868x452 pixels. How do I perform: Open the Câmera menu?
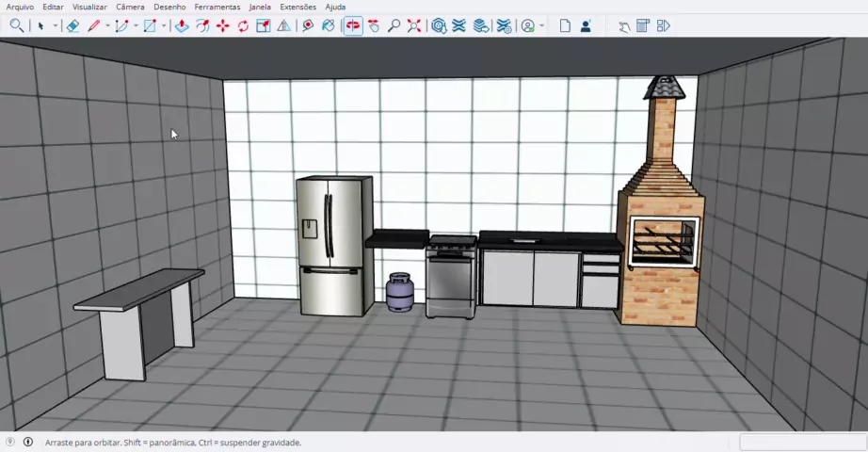[130, 7]
